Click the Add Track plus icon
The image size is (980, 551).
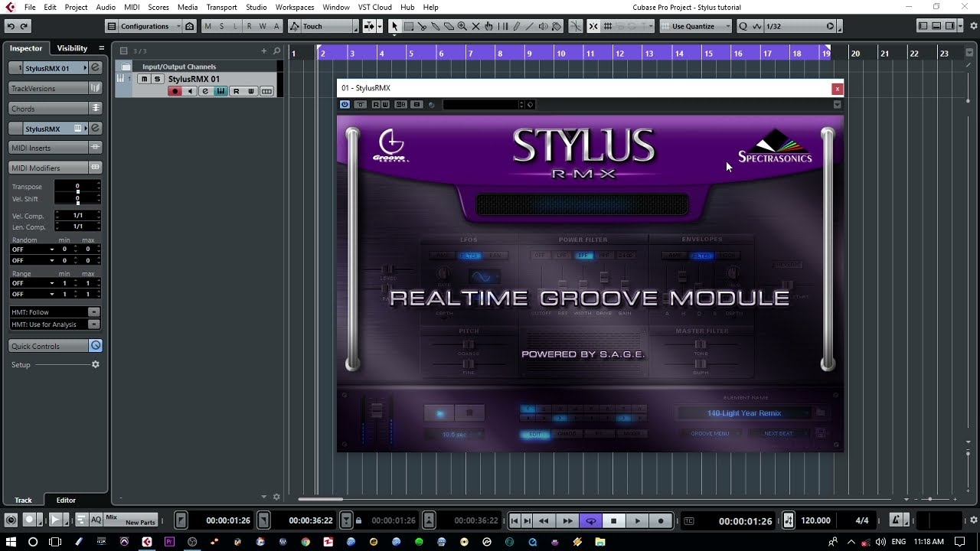pyautogui.click(x=264, y=51)
